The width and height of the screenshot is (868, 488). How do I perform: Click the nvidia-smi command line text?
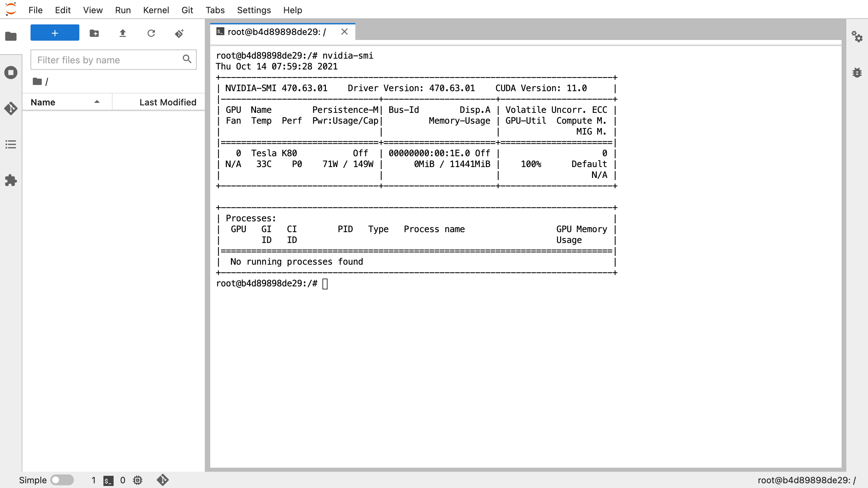click(348, 56)
